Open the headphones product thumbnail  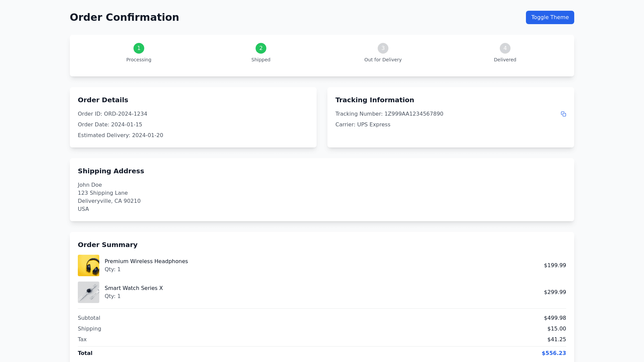tap(89, 265)
